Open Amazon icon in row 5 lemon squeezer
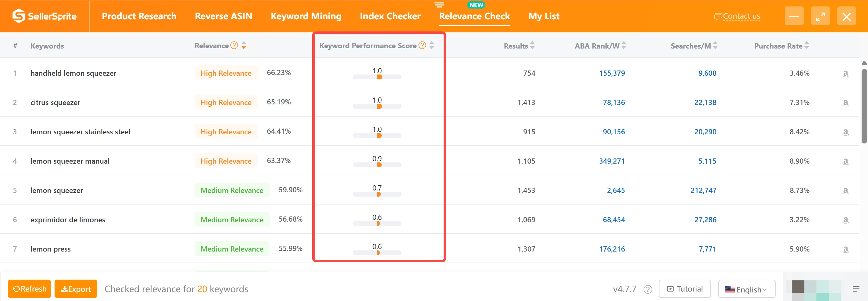The width and height of the screenshot is (868, 301). coord(845,191)
